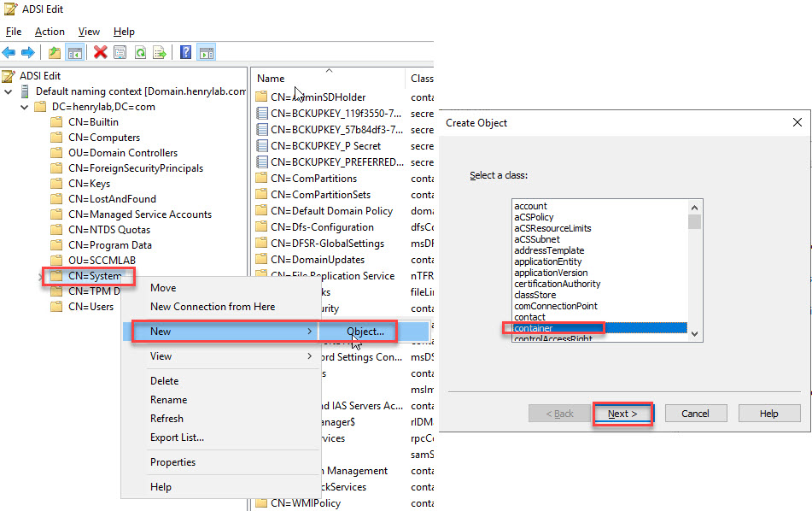Image resolution: width=812 pixels, height=511 pixels.
Task: Click the Export List toolbar icon
Action: [x=159, y=53]
